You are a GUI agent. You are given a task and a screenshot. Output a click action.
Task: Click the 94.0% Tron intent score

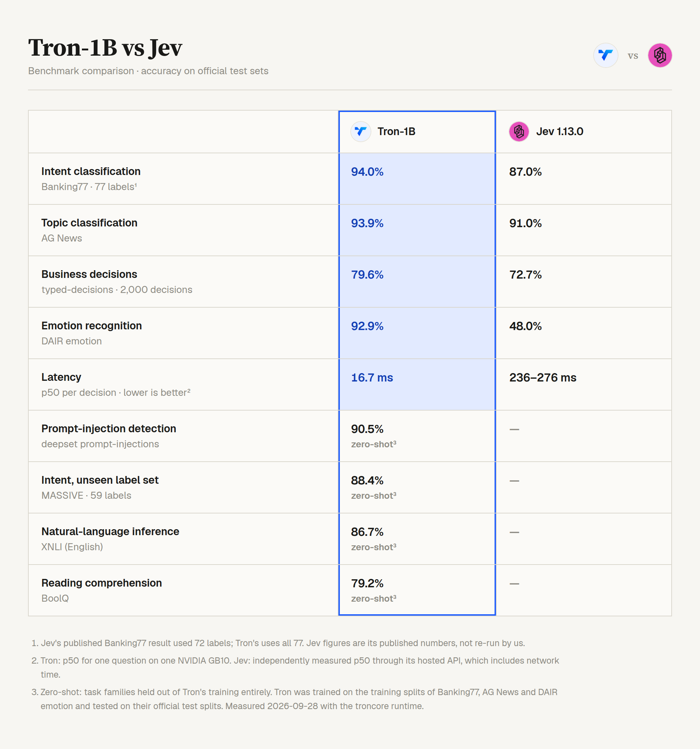click(x=367, y=172)
